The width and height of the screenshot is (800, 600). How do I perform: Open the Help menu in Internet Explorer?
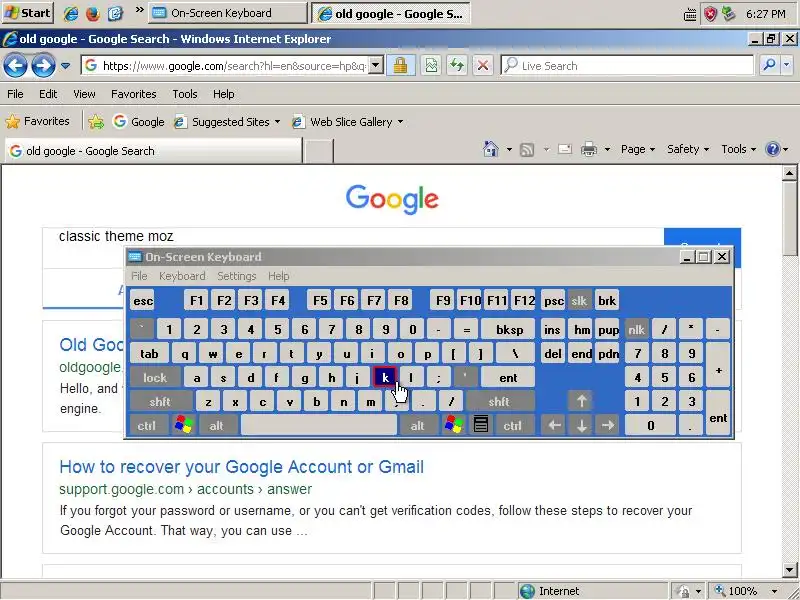point(223,94)
